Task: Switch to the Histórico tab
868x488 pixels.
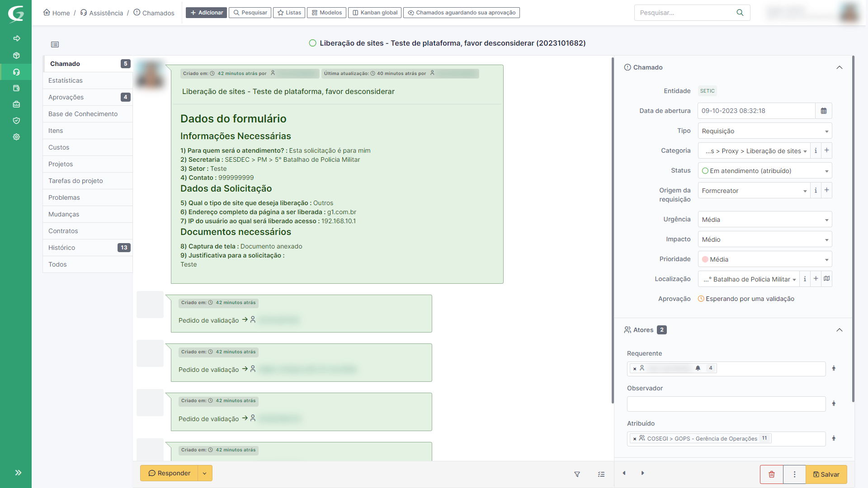Action: tap(61, 248)
